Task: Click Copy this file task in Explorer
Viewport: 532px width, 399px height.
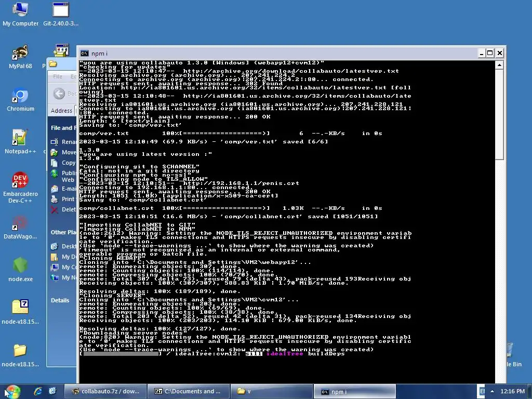Action: pyautogui.click(x=63, y=163)
